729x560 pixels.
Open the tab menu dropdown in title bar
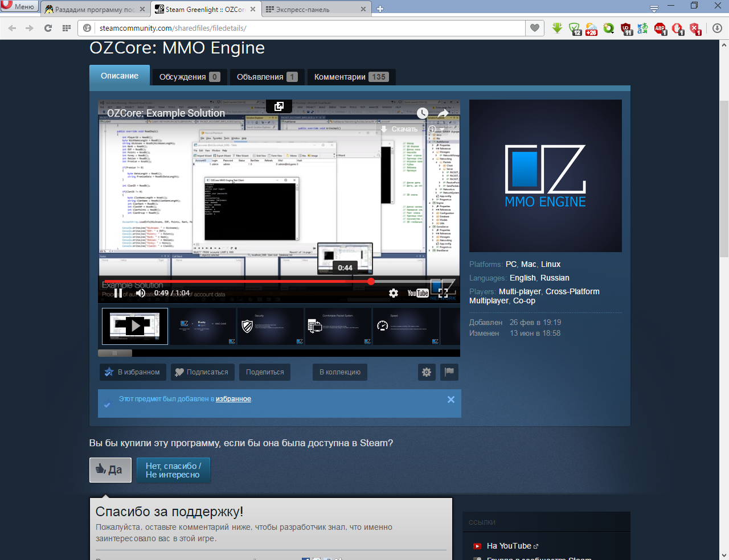pos(654,8)
